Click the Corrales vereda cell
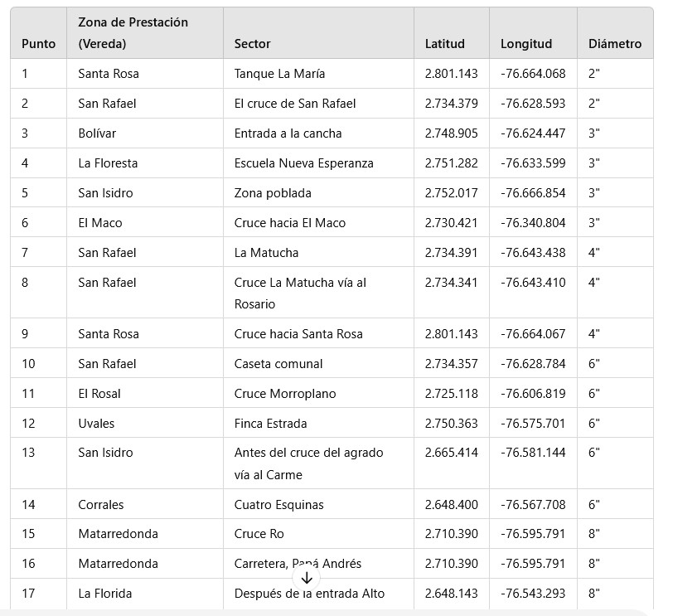 (101, 505)
